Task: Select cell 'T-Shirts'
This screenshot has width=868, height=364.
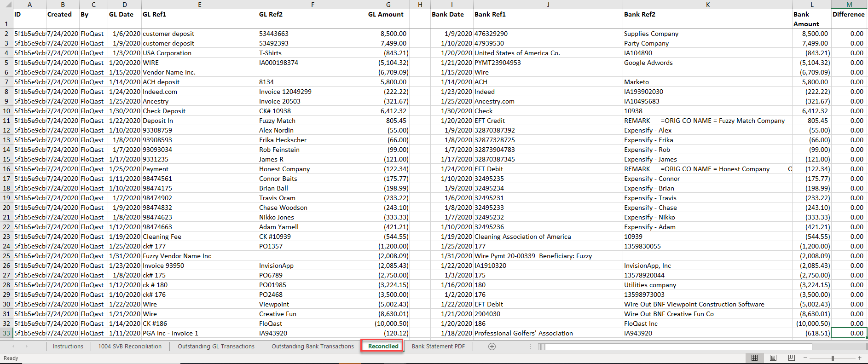Action: (312, 53)
